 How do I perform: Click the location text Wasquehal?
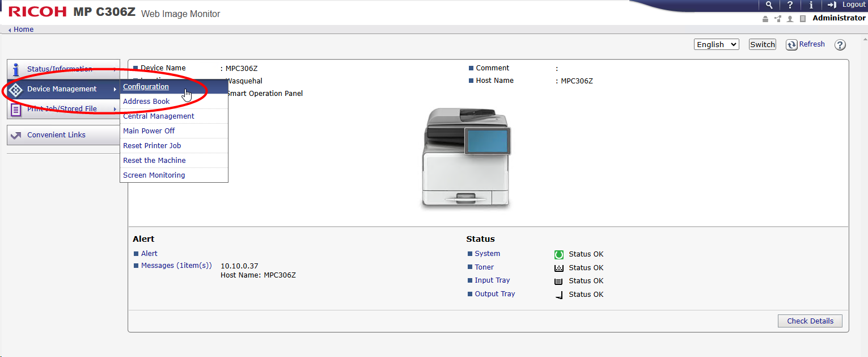pos(244,81)
